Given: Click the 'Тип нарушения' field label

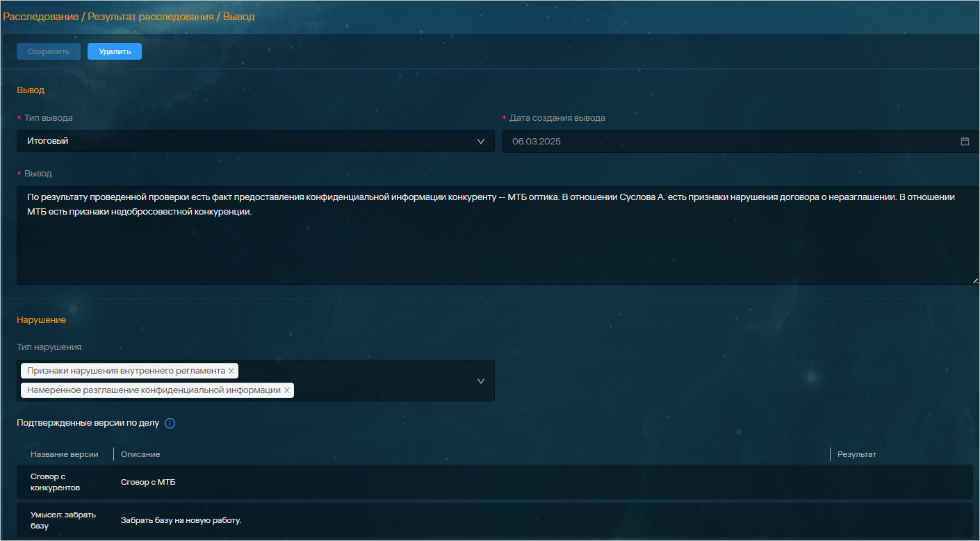Looking at the screenshot, I should (49, 347).
